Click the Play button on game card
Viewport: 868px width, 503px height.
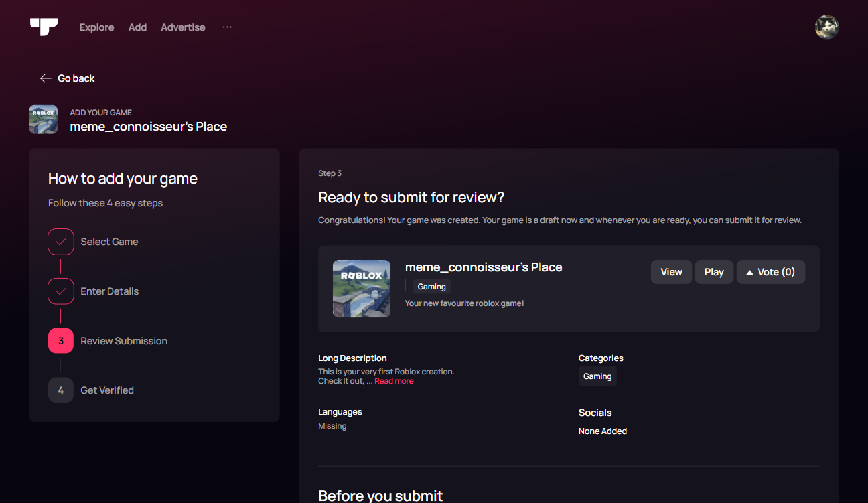tap(714, 272)
